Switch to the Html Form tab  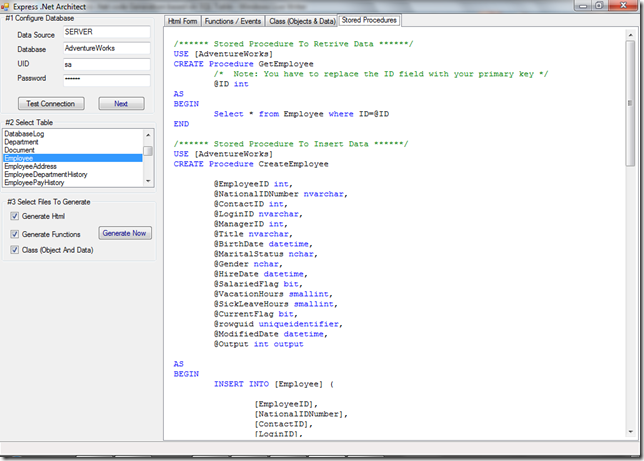coord(182,20)
